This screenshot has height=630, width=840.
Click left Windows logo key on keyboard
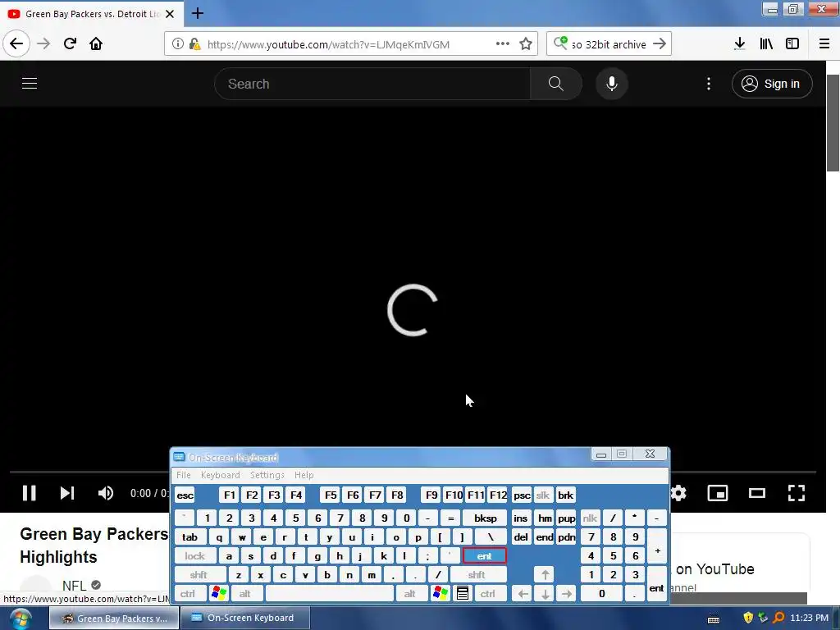219,594
